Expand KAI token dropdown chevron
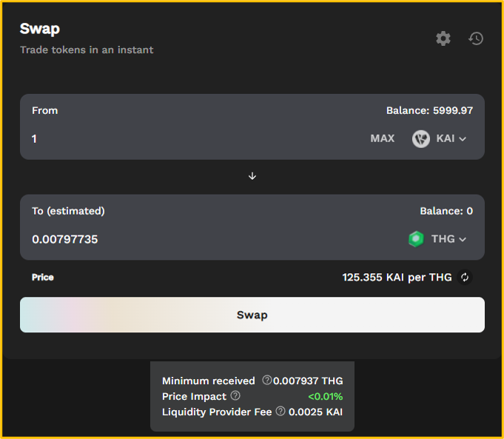This screenshot has width=504, height=439. pyautogui.click(x=463, y=139)
